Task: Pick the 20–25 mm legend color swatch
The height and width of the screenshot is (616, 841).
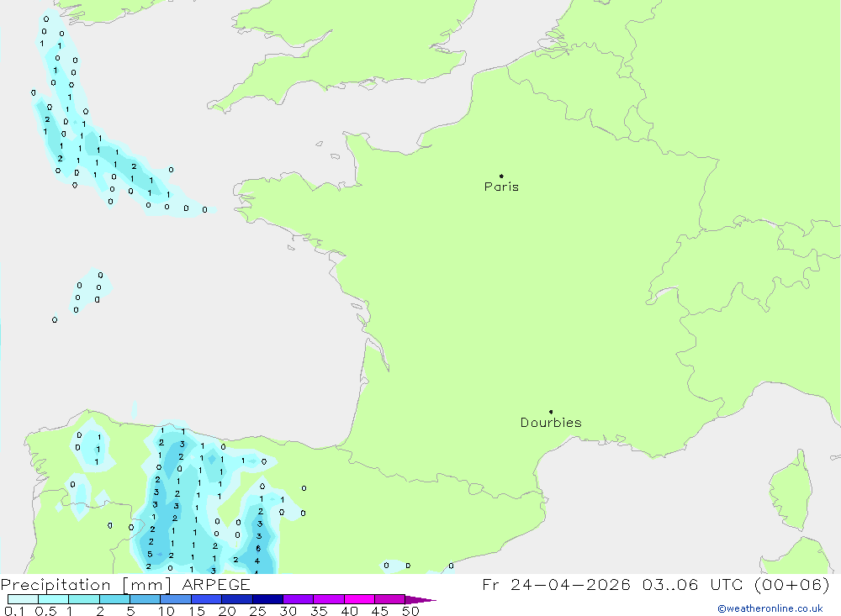Action: pyautogui.click(x=237, y=599)
